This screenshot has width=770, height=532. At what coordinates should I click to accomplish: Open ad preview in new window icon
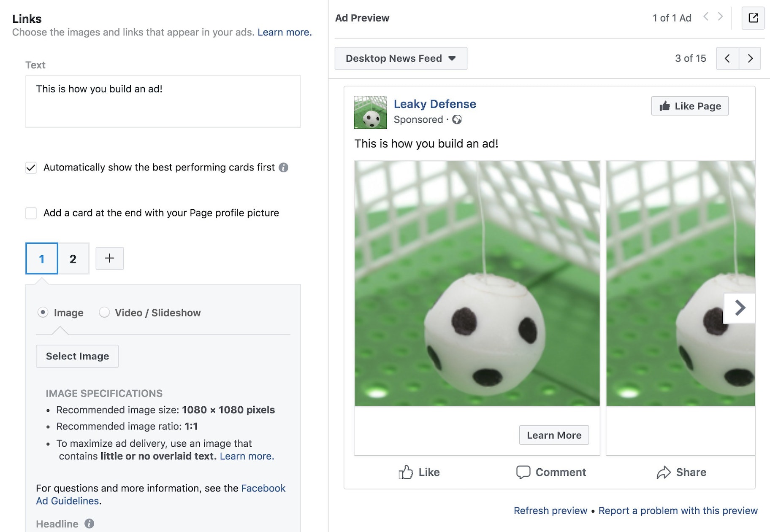pyautogui.click(x=753, y=18)
